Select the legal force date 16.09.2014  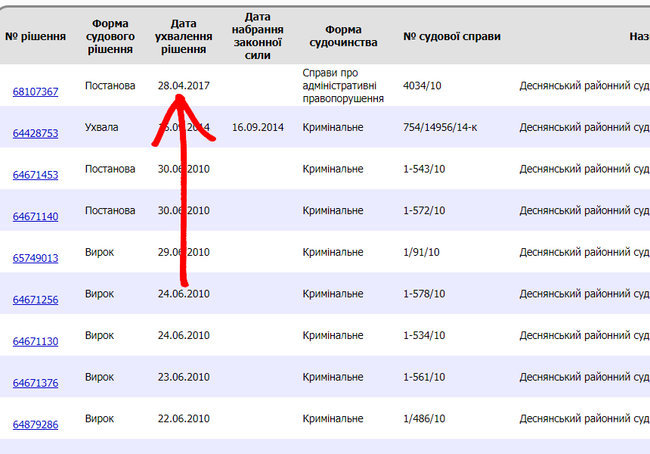pyautogui.click(x=258, y=128)
